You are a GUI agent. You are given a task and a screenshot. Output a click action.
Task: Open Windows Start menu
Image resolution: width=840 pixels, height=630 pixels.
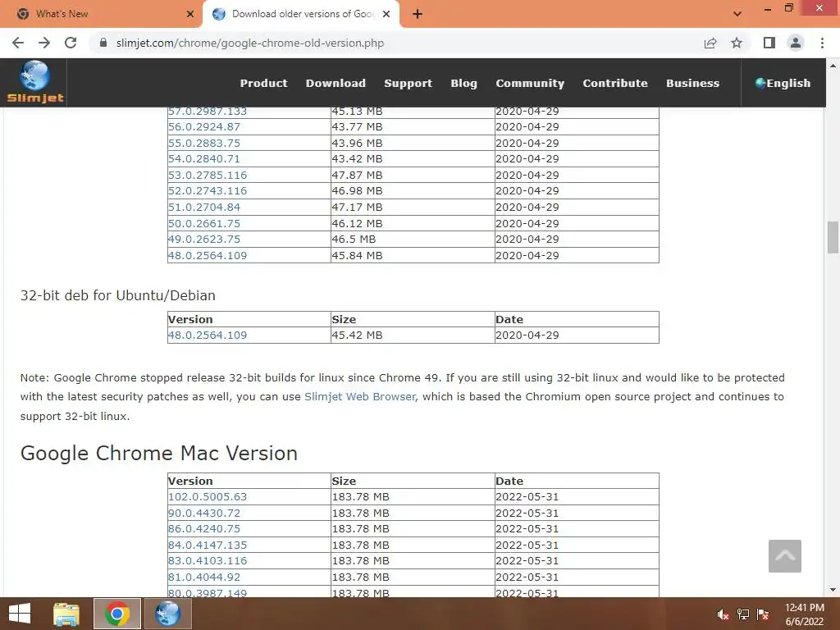point(20,614)
